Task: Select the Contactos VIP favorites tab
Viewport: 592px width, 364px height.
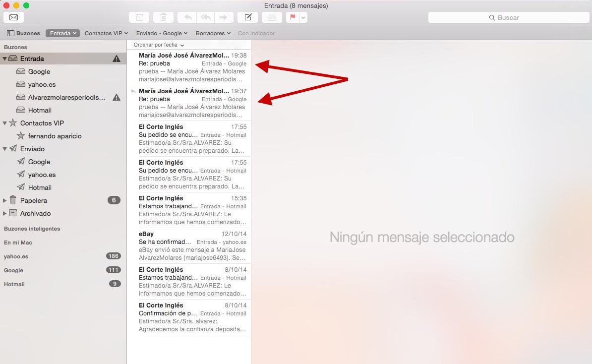Action: tap(106, 33)
